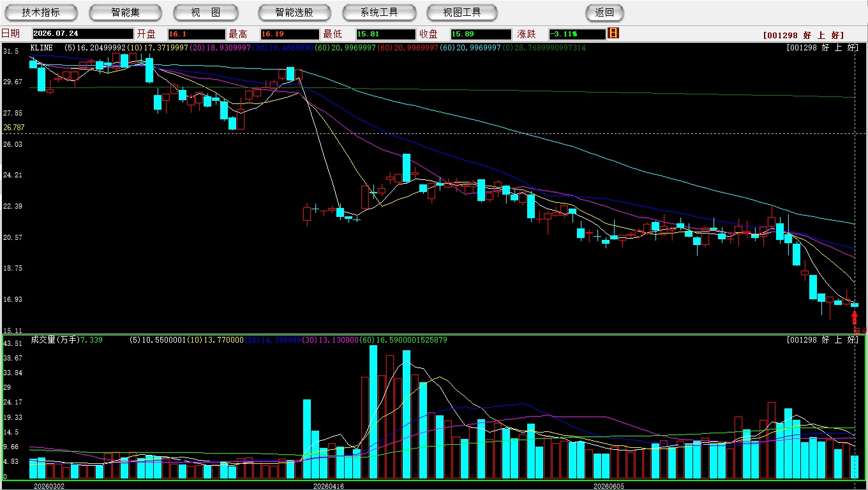The image size is (868, 490).
Task: Open the 技术指标 menu button
Action: tap(41, 12)
